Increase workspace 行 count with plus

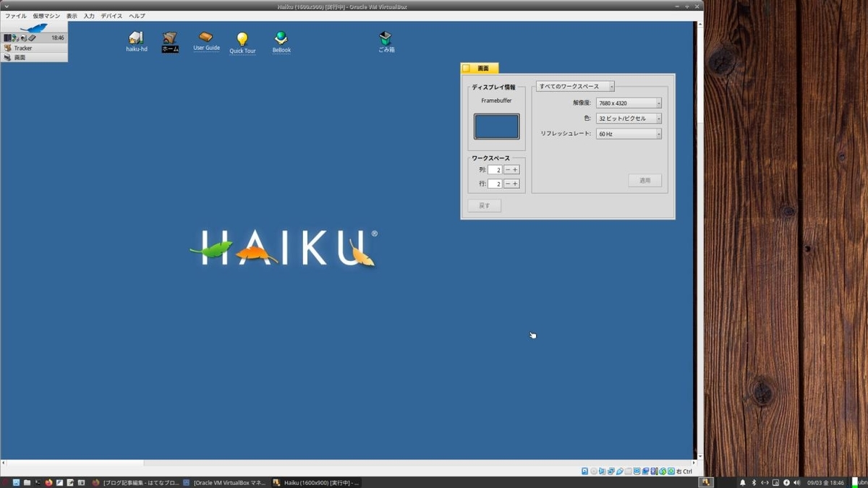pos(516,184)
